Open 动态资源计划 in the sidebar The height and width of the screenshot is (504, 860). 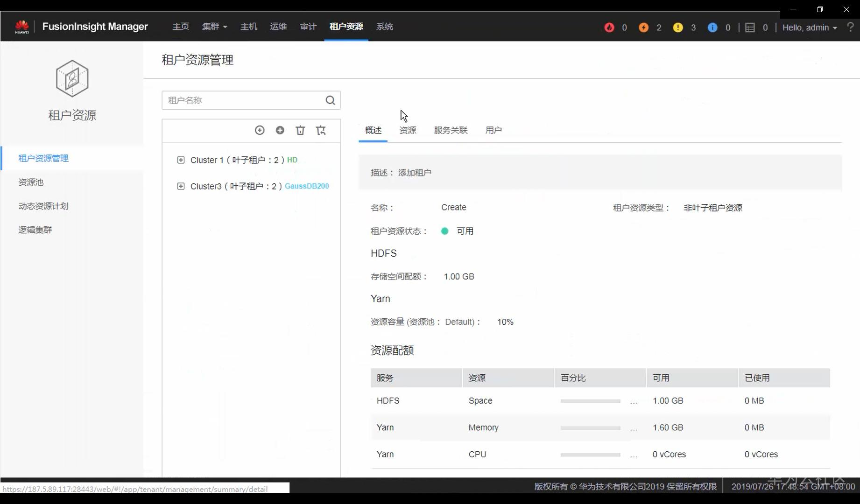tap(43, 206)
